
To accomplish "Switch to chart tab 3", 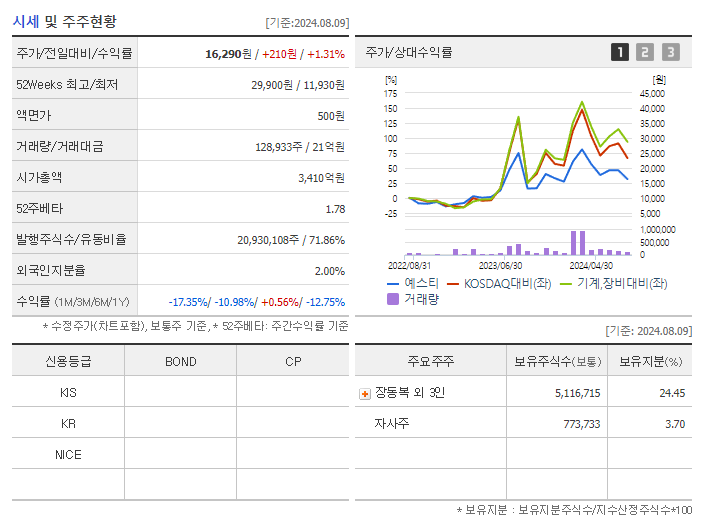I will tap(671, 52).
